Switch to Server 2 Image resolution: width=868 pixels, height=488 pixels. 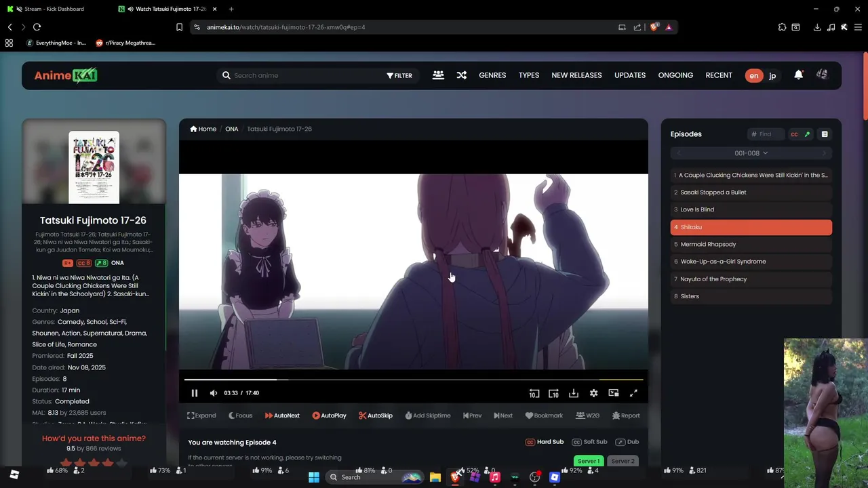point(623,461)
